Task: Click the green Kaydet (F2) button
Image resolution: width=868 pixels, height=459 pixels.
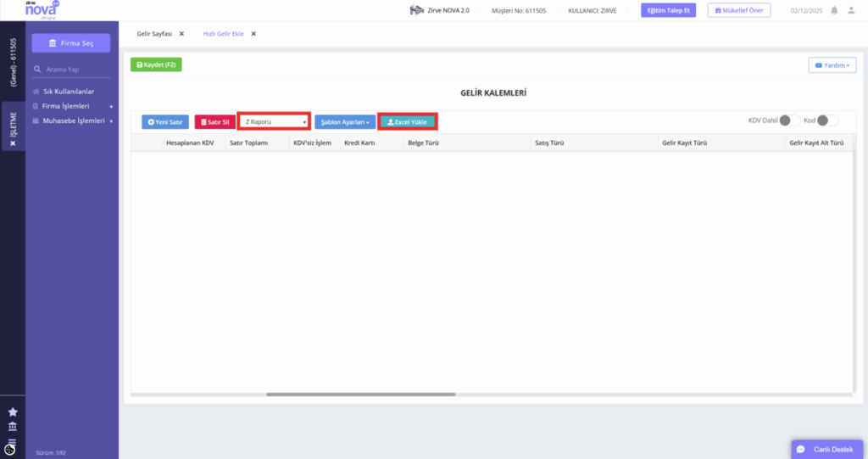Action: coord(156,64)
